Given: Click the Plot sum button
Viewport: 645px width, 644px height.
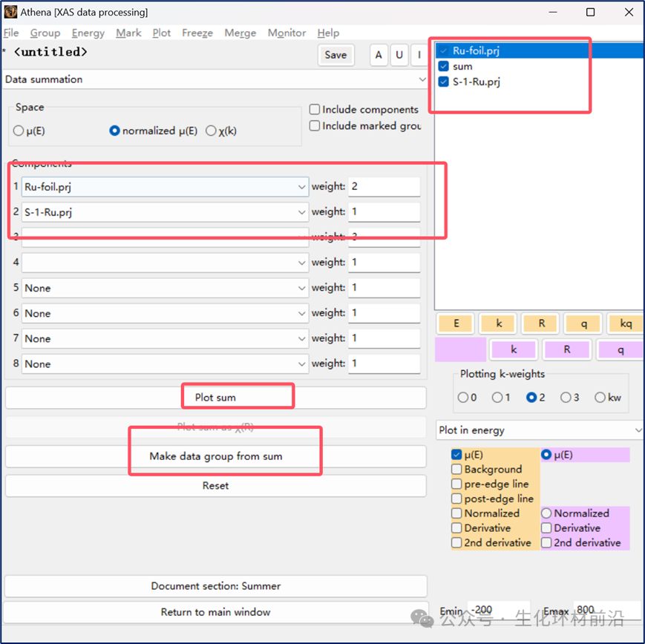Looking at the screenshot, I should click(x=215, y=398).
